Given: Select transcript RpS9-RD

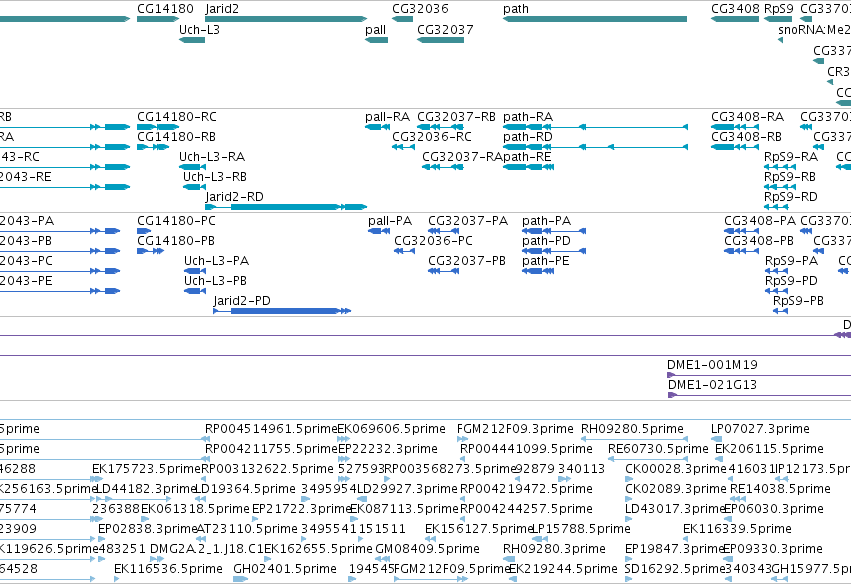Looking at the screenshot, I should (x=776, y=207).
